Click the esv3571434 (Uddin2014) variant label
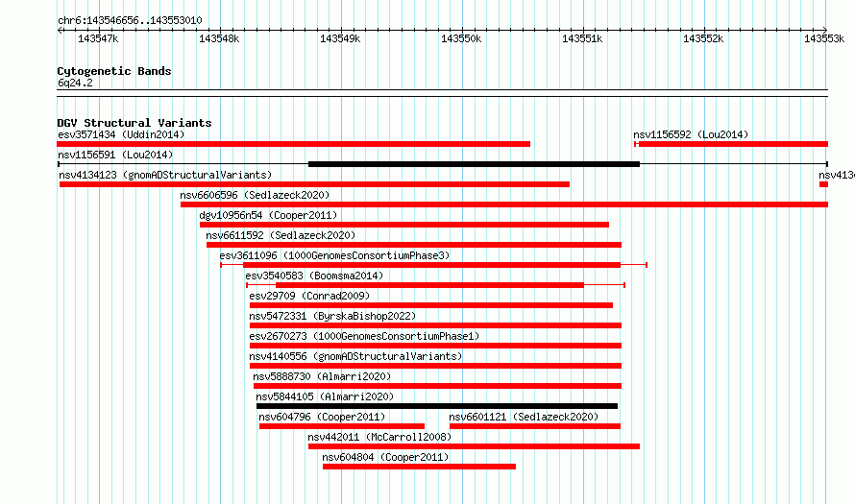 (121, 134)
